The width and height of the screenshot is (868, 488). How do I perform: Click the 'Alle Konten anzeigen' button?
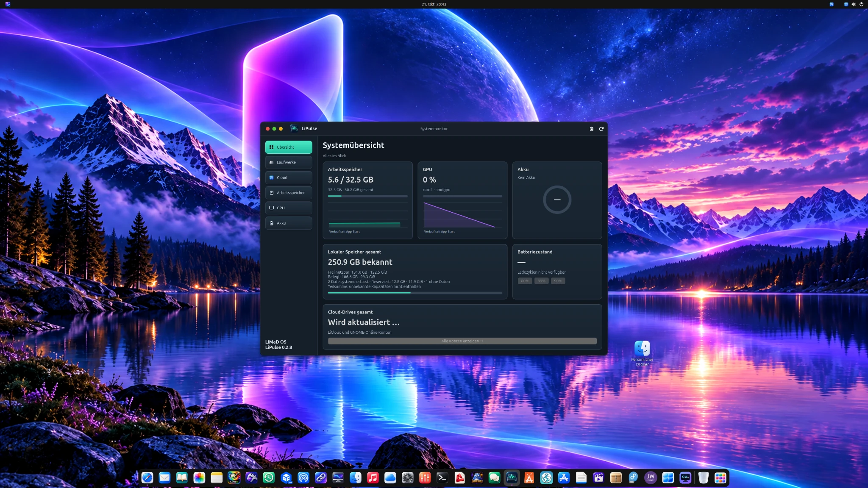pyautogui.click(x=462, y=341)
